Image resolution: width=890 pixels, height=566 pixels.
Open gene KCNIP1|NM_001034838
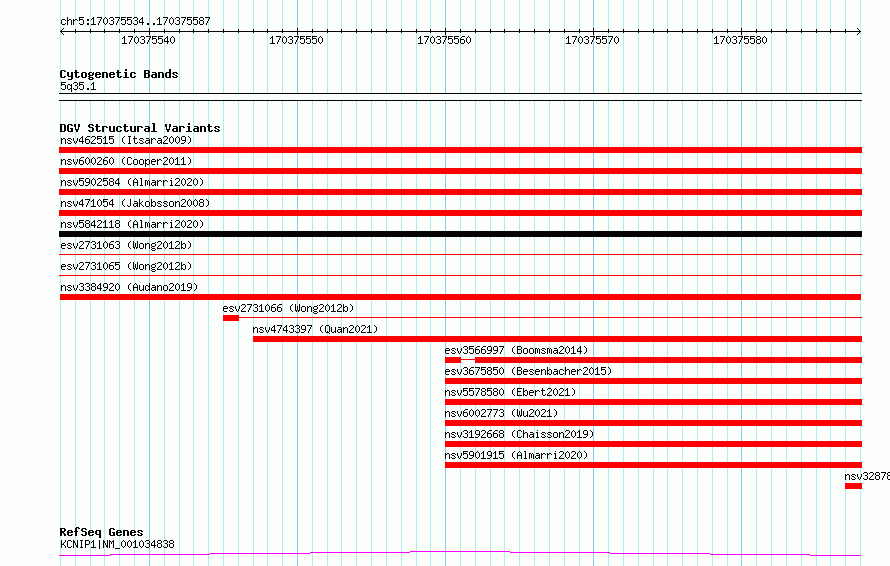[117, 544]
